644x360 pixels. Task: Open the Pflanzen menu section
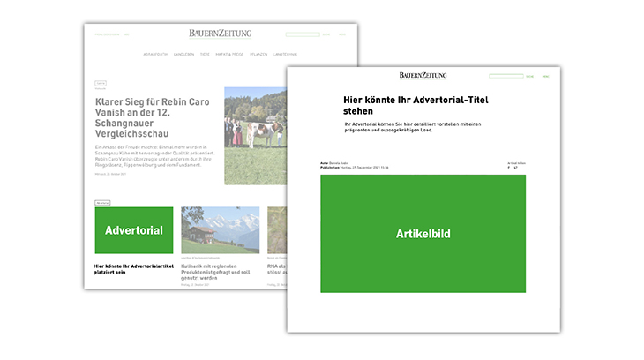(x=258, y=54)
